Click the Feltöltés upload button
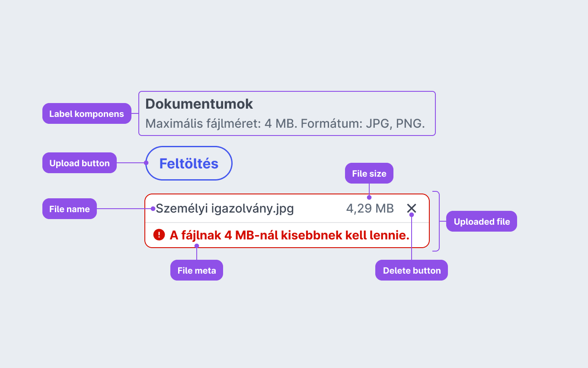The height and width of the screenshot is (368, 588). tap(189, 163)
